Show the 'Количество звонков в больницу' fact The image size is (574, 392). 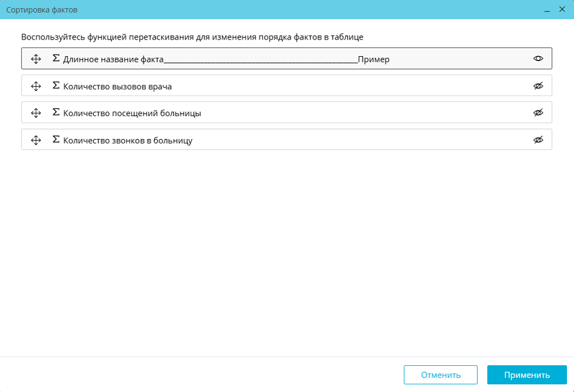[x=538, y=140]
